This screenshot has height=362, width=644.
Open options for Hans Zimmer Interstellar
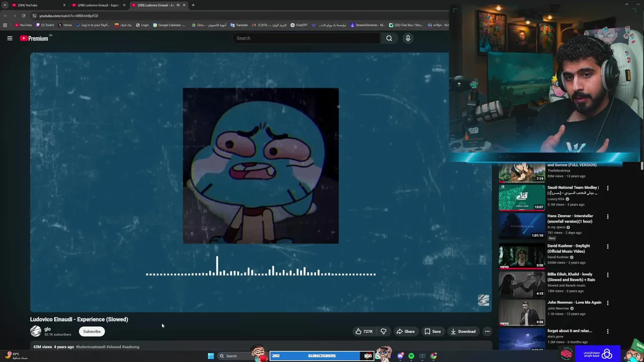point(607,217)
